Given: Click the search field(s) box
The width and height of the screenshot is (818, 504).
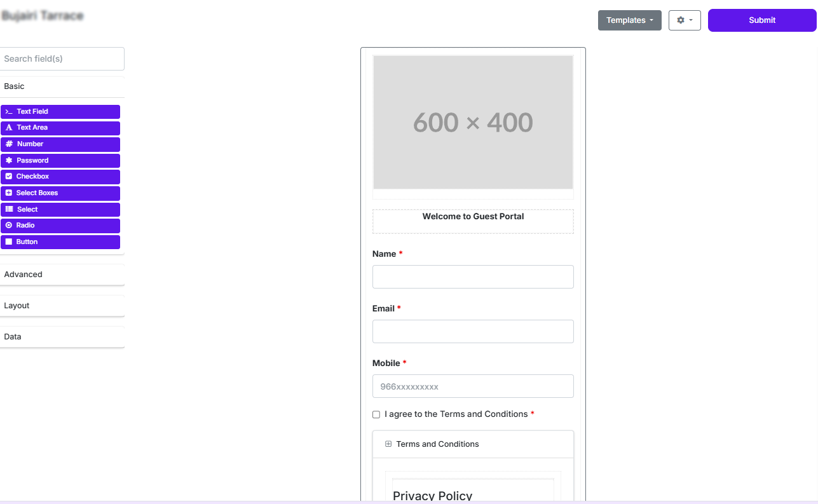Looking at the screenshot, I should pyautogui.click(x=62, y=58).
